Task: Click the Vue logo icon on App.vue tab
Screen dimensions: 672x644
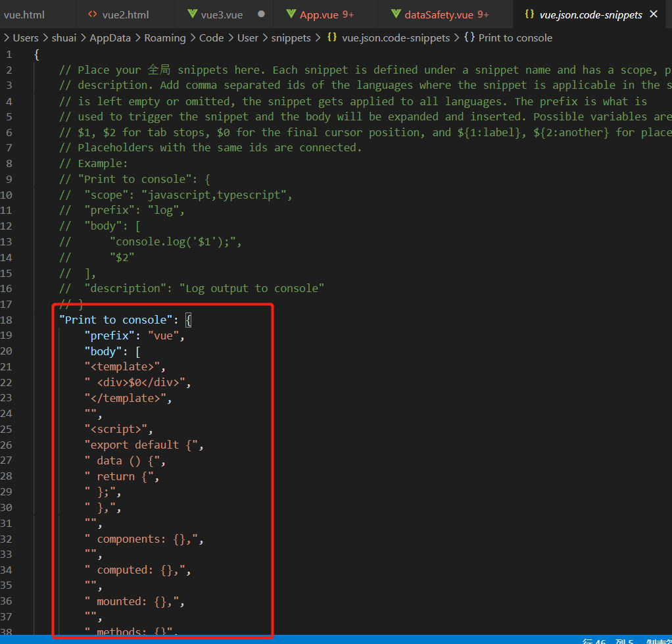Action: click(291, 14)
